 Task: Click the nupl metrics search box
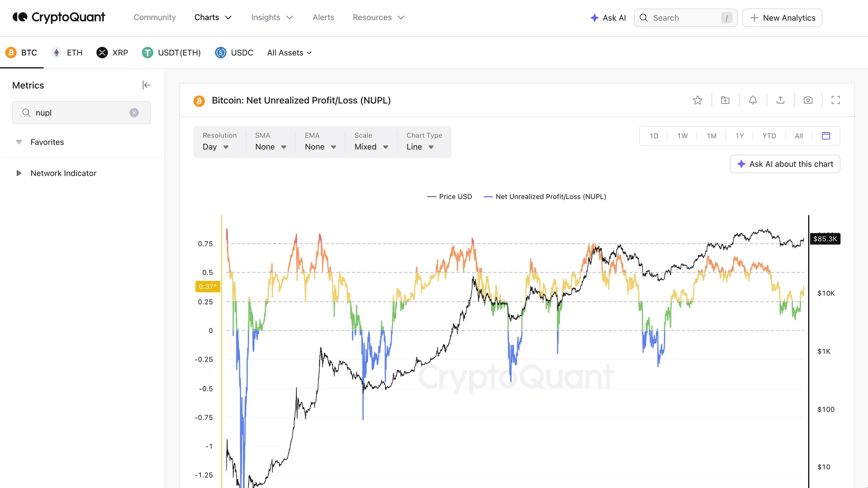click(x=81, y=113)
